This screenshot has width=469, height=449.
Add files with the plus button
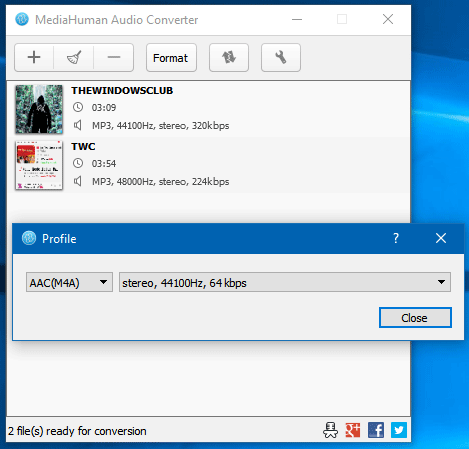tap(34, 58)
